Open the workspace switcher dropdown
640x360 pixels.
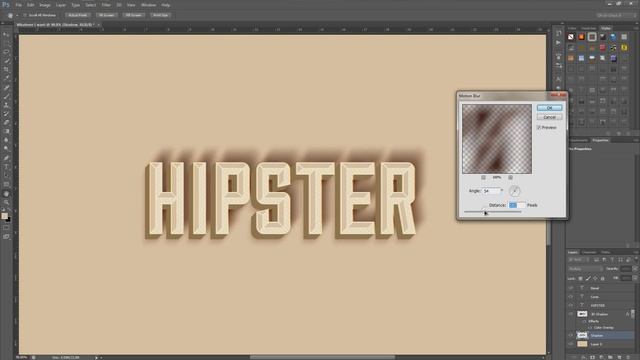(616, 15)
